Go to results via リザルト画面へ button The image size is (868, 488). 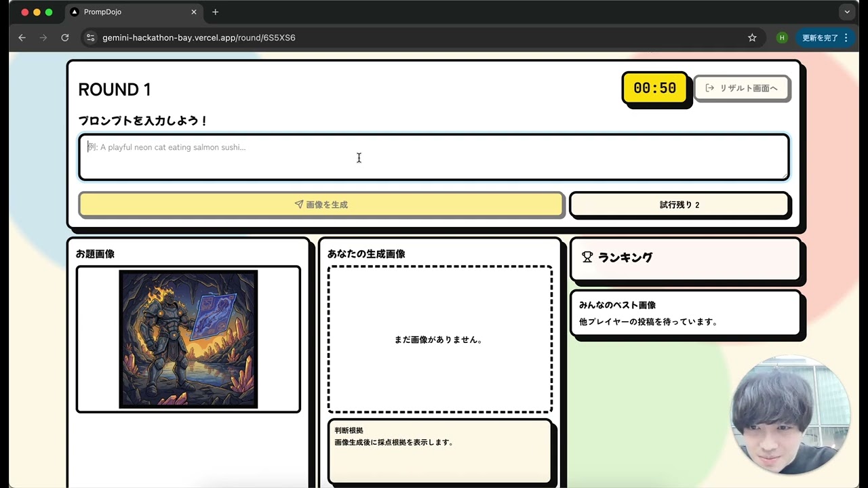[x=742, y=88]
